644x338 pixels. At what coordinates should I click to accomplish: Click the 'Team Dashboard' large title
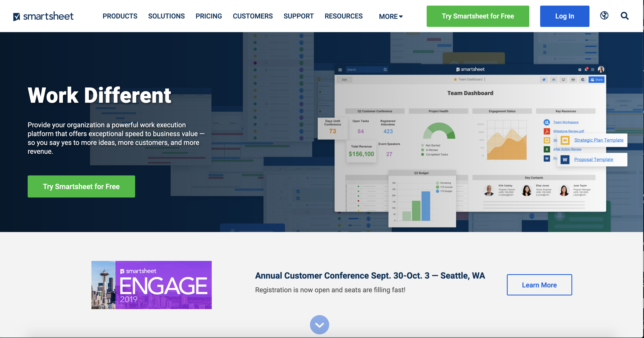(x=470, y=93)
